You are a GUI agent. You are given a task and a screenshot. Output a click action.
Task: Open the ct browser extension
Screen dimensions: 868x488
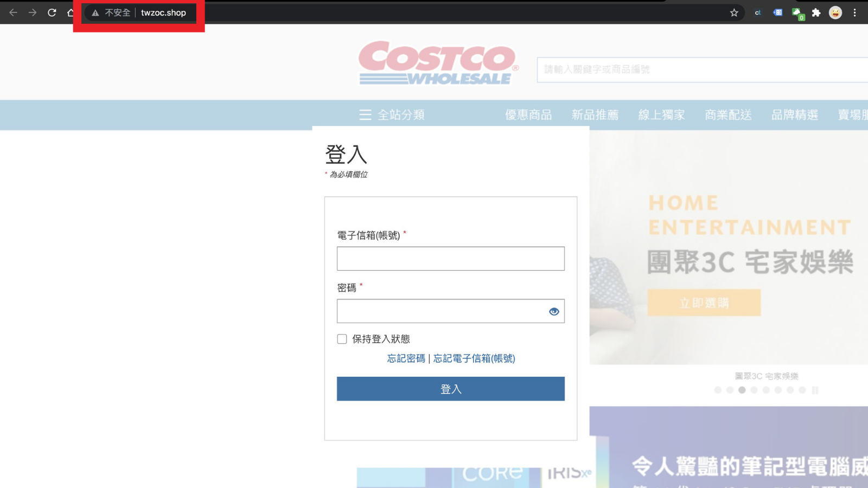point(758,12)
